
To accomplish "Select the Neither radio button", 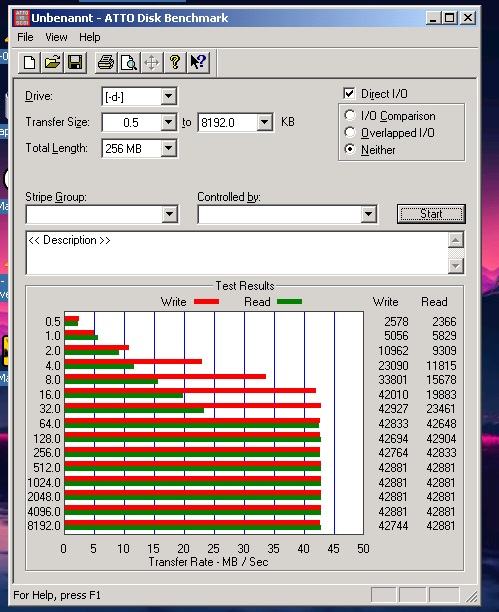I will (x=350, y=149).
